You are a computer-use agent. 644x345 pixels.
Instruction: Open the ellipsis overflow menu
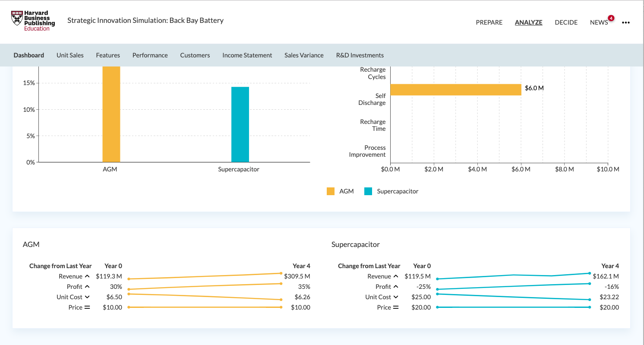[626, 22]
